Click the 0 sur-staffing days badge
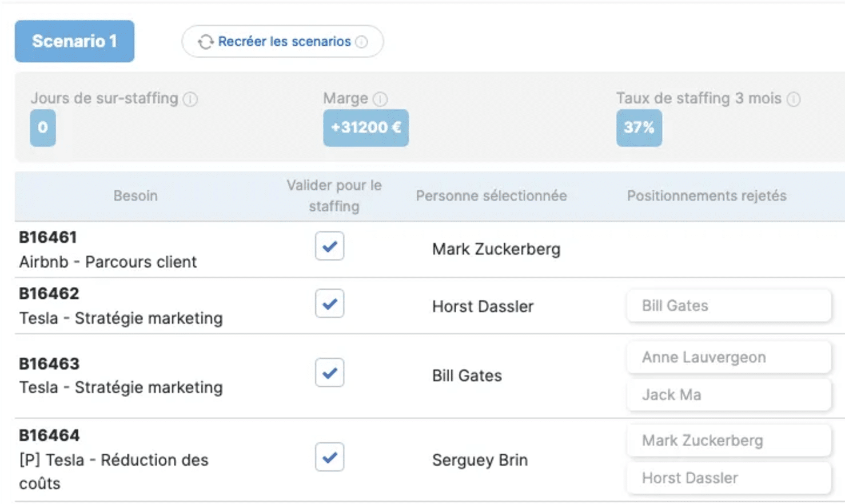The image size is (845, 504). pos(43,127)
